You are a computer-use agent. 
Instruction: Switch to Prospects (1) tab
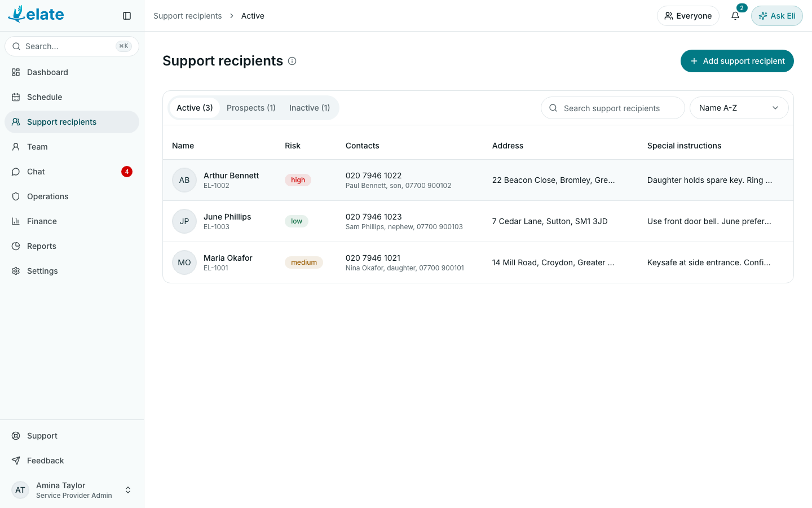(x=251, y=108)
